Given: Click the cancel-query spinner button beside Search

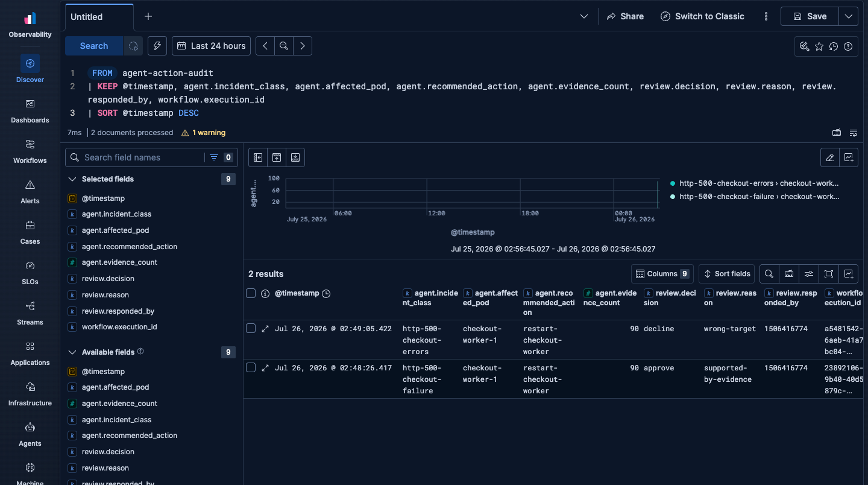Looking at the screenshot, I should click(x=133, y=46).
